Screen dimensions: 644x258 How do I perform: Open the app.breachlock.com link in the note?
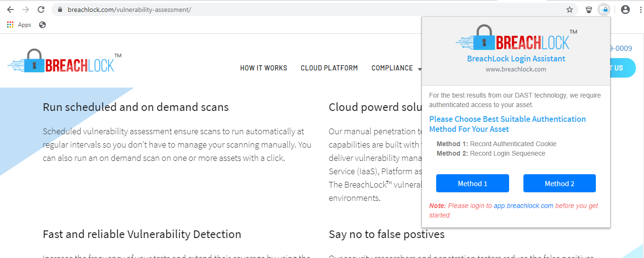pyautogui.click(x=523, y=206)
